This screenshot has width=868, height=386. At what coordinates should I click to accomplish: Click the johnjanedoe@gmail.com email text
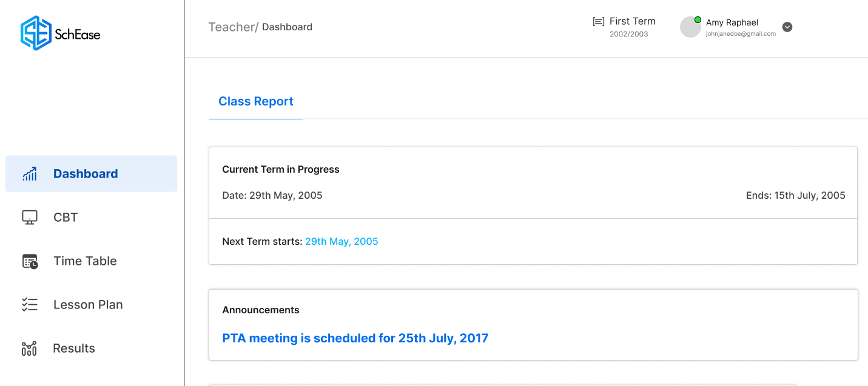click(x=741, y=34)
